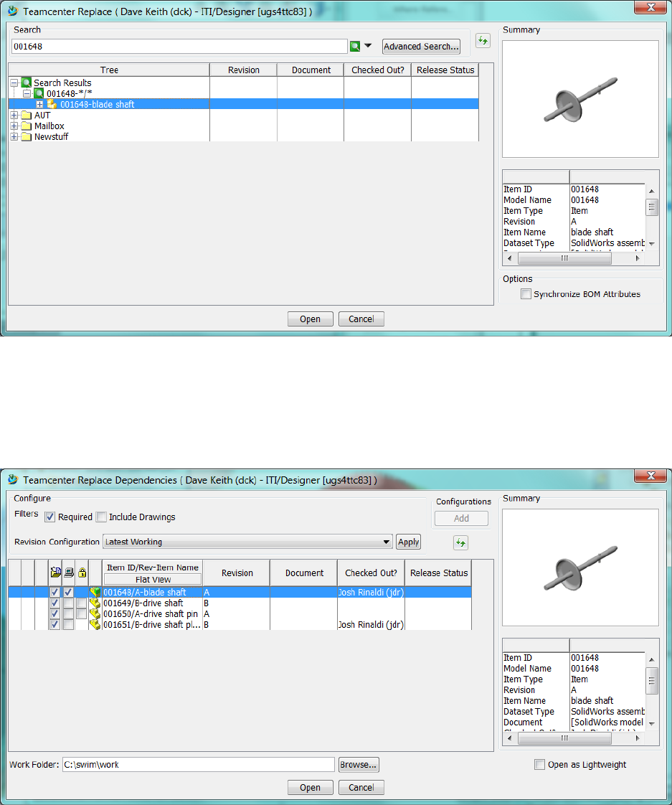Click the Tree column header
The image size is (672, 805).
coord(109,70)
